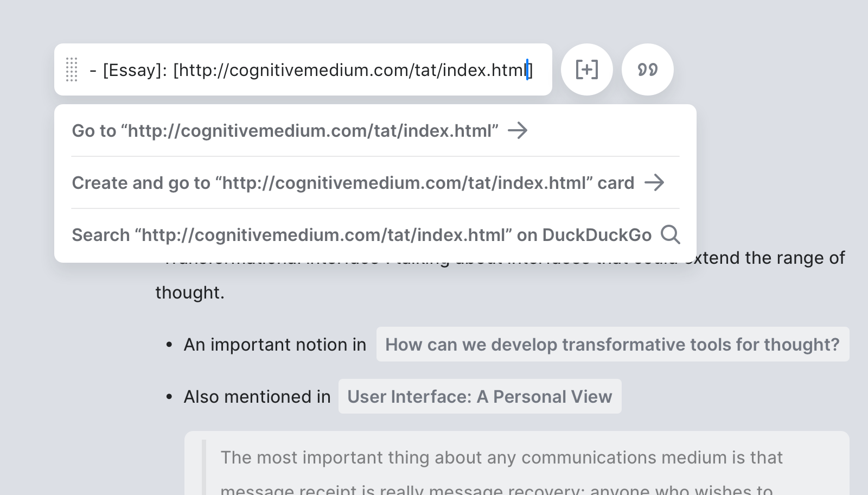The image size is (868, 495).
Task: Click the bullet dot before "Also mentioned in"
Action: click(x=169, y=397)
